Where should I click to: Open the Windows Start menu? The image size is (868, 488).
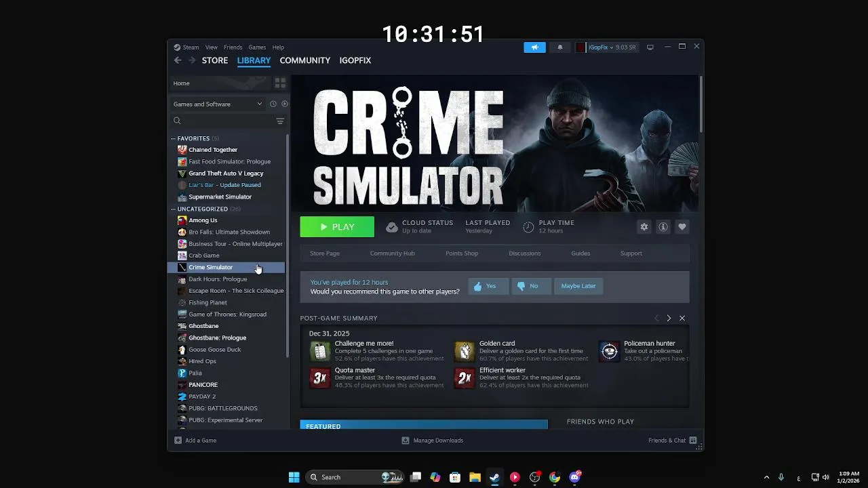tap(294, 477)
